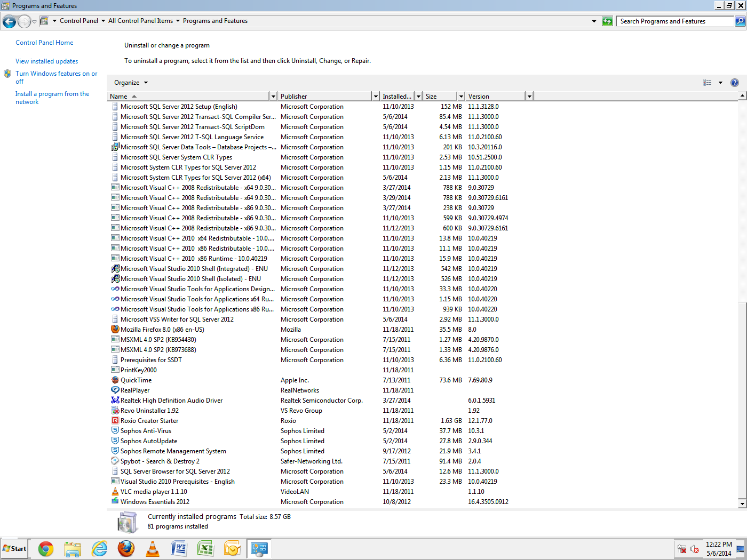Open Google Chrome from the taskbar
The image size is (747, 560).
(46, 549)
